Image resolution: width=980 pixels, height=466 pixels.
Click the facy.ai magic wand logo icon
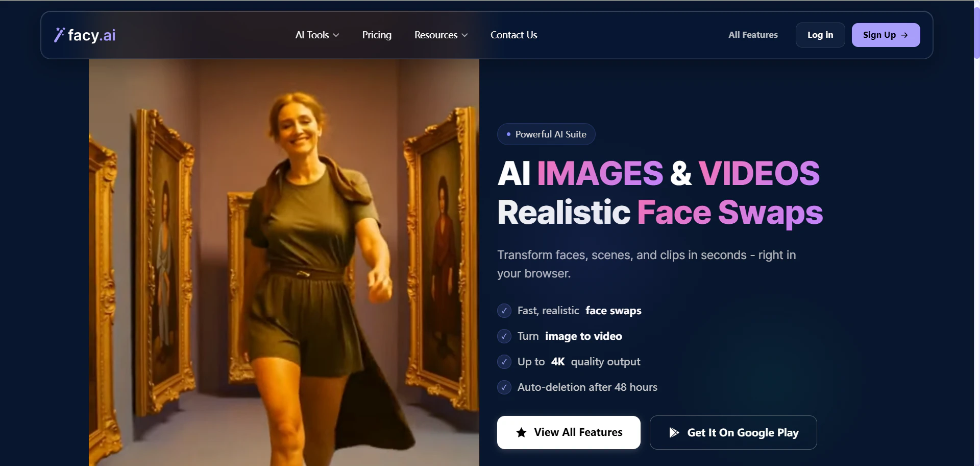[60, 34]
